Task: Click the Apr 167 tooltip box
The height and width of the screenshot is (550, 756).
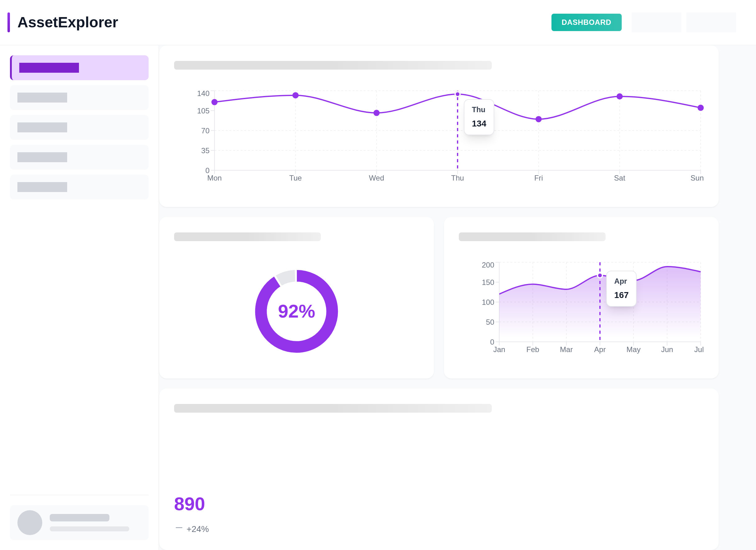Action: [x=621, y=288]
